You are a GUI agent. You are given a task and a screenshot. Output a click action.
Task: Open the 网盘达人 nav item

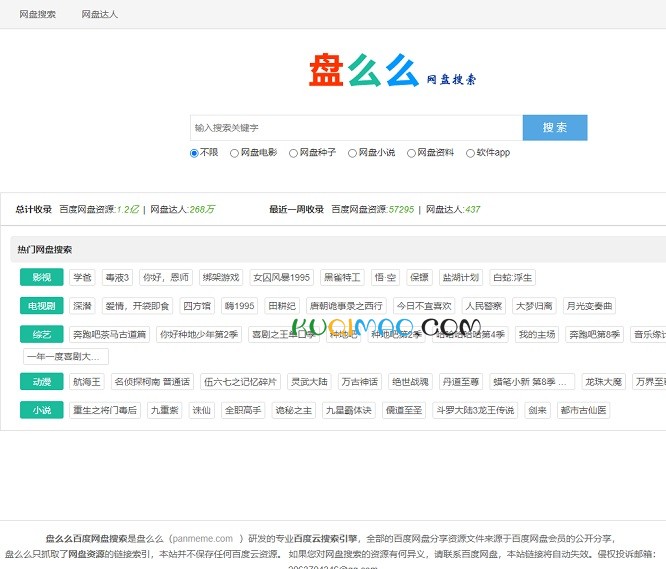99,14
